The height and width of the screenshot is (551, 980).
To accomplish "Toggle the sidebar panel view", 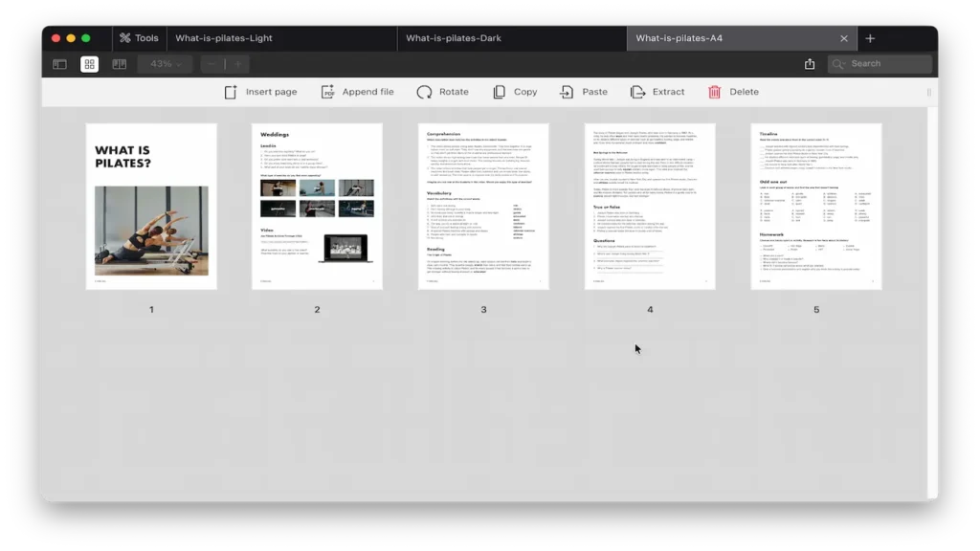I will click(x=59, y=64).
